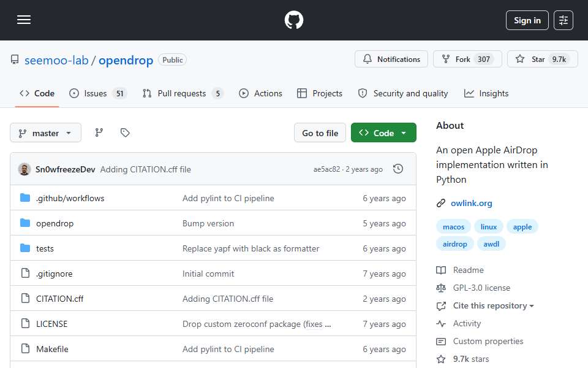Open the owlink.org website link
The height and width of the screenshot is (368, 588).
point(472,203)
